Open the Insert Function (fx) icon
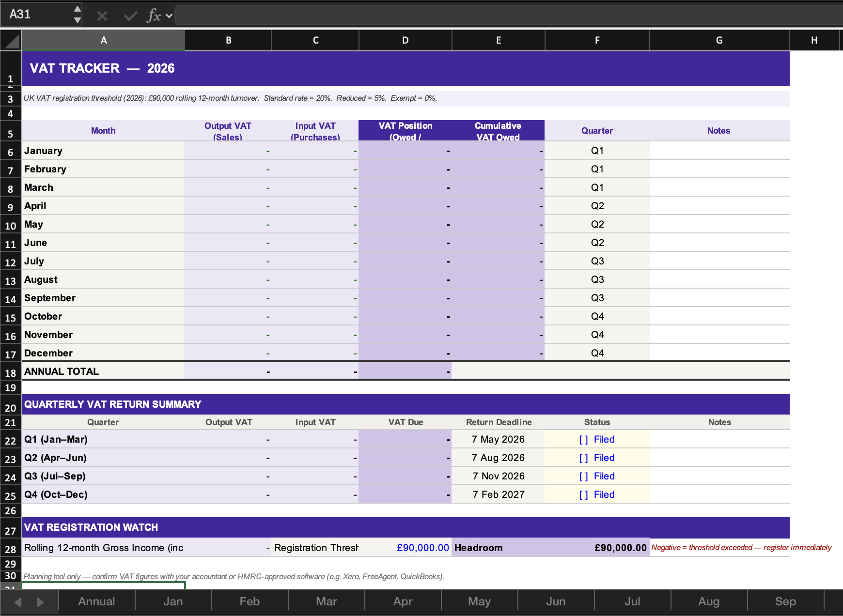The image size is (843, 616). tap(154, 15)
